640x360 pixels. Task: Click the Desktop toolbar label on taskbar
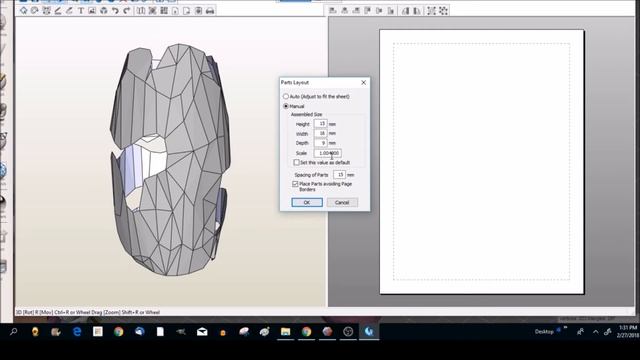pyautogui.click(x=544, y=331)
